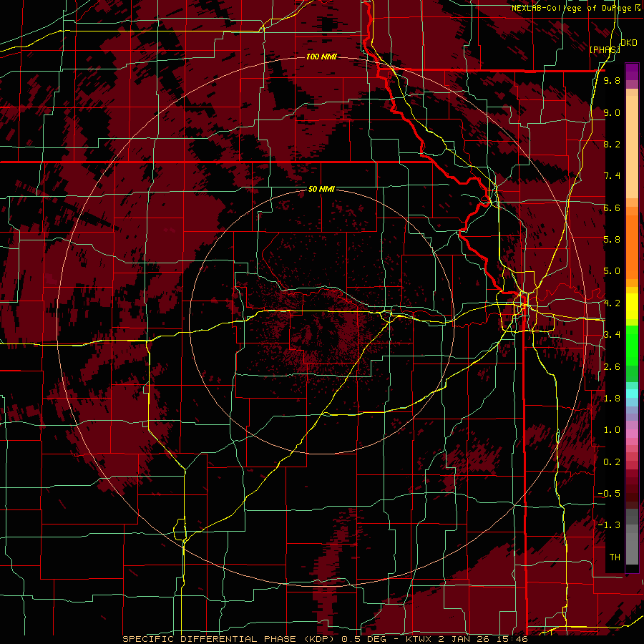This screenshot has width=644, height=644.
Task: Click the 6.6 value on the scale
Action: click(x=612, y=208)
